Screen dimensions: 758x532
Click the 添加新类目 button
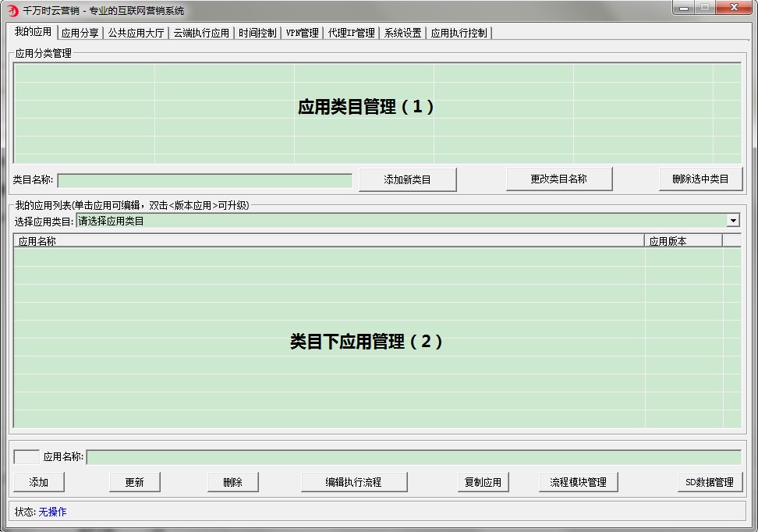tap(407, 179)
